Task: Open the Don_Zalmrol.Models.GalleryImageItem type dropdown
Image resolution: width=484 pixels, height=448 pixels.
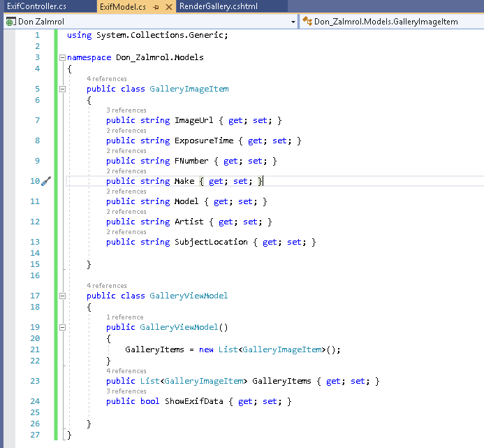Action: (392, 22)
